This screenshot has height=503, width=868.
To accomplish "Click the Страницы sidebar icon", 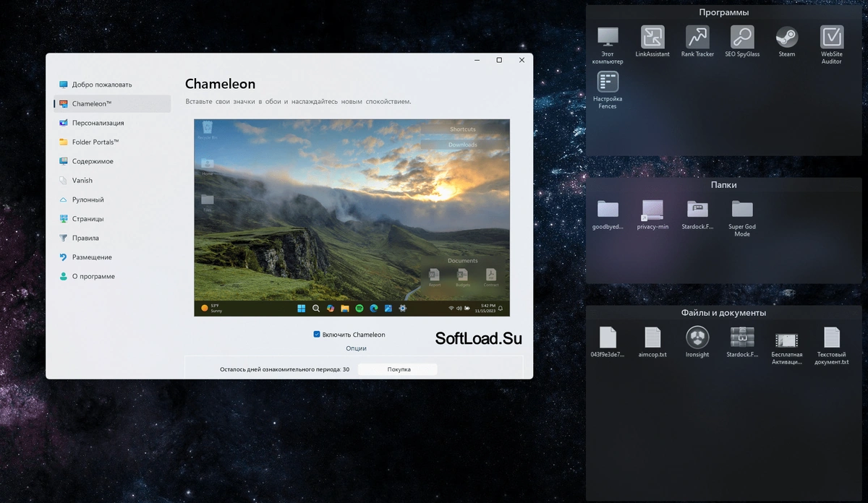I will tap(64, 219).
